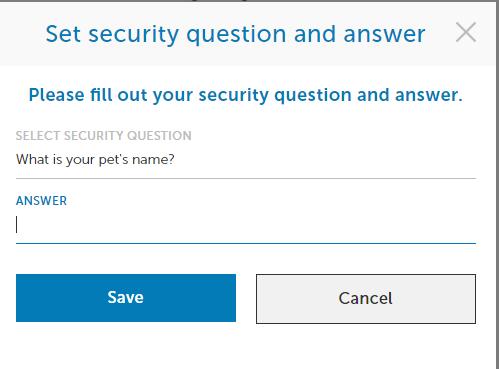Click the dialog header bar
The height and width of the screenshot is (369, 499).
tap(248, 34)
